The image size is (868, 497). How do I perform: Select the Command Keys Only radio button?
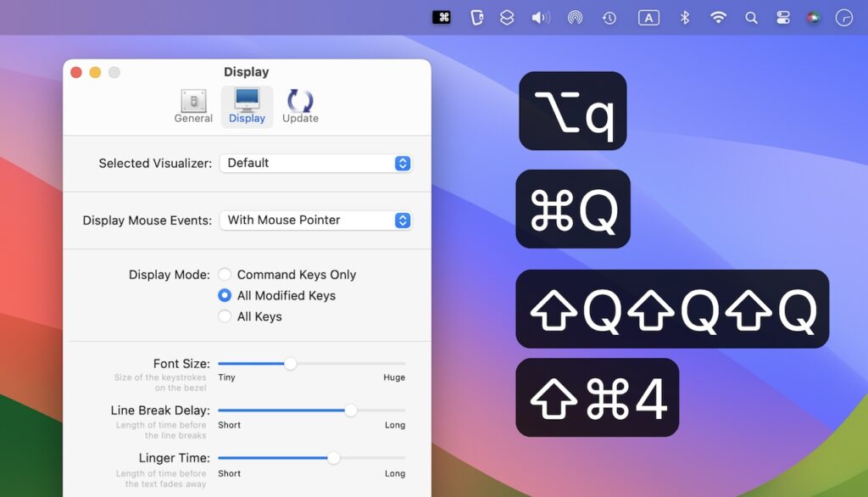point(225,274)
